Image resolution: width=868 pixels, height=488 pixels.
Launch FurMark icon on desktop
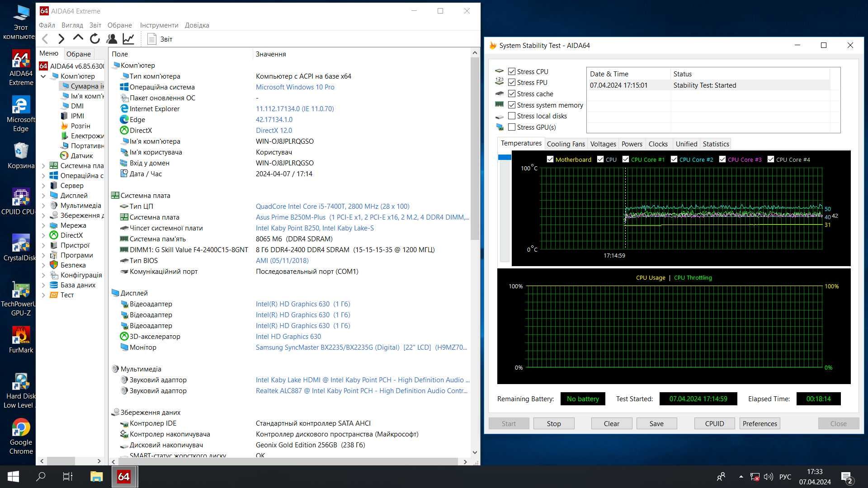pyautogui.click(x=20, y=335)
